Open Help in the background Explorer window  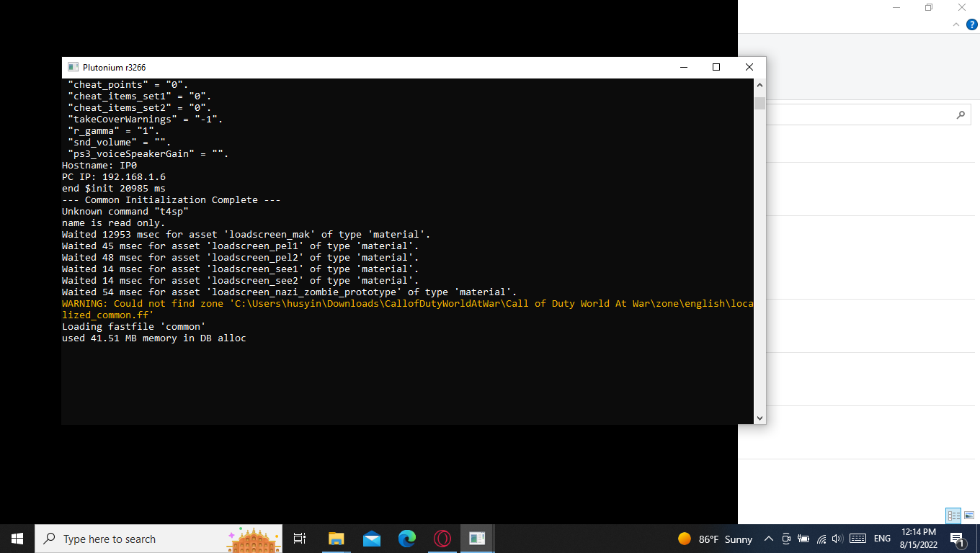[971, 24]
